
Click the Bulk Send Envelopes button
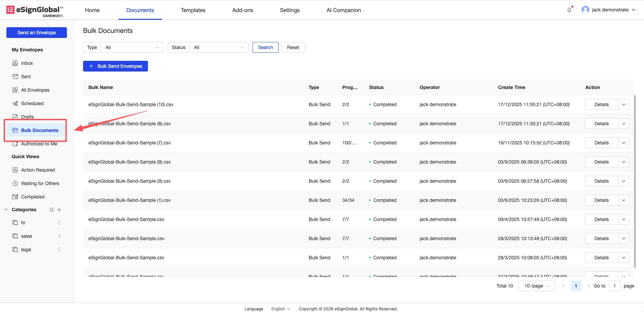[x=115, y=66]
